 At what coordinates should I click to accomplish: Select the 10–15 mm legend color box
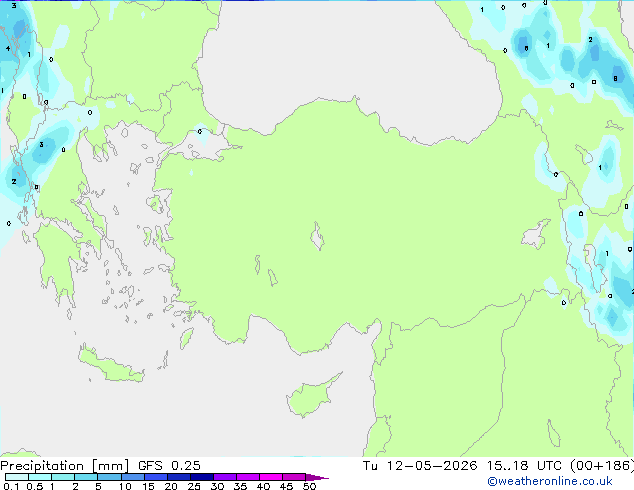[x=133, y=477]
